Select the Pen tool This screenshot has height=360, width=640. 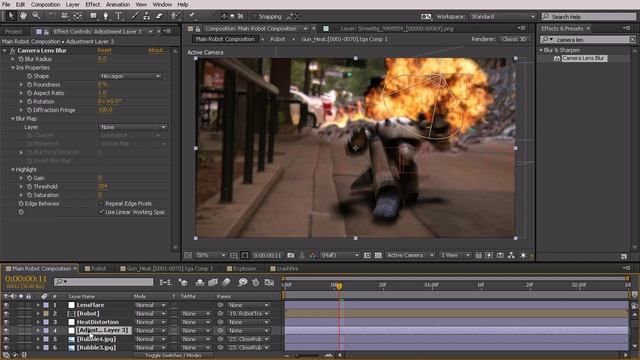coord(106,16)
